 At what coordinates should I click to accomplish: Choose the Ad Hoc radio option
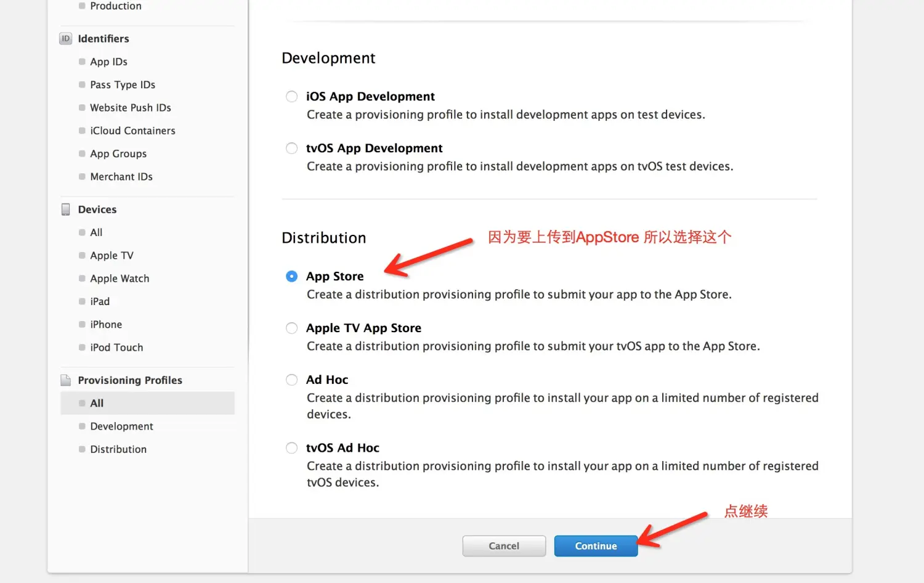(291, 380)
